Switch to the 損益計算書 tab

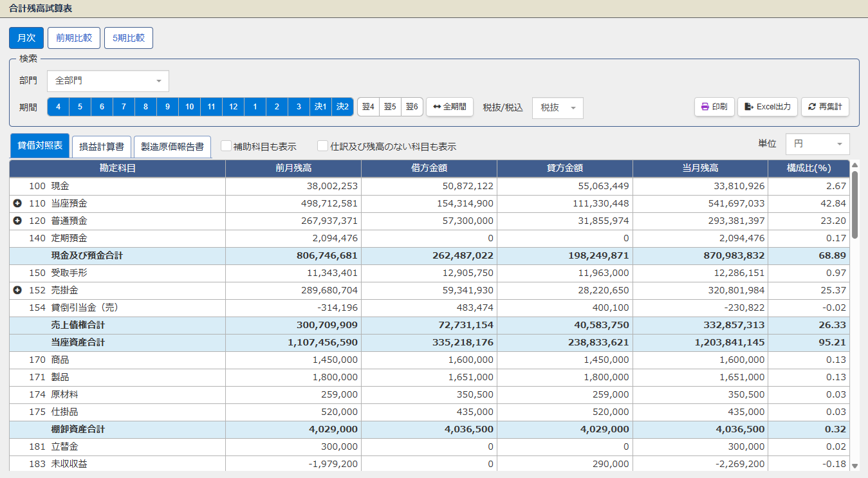pyautogui.click(x=102, y=147)
